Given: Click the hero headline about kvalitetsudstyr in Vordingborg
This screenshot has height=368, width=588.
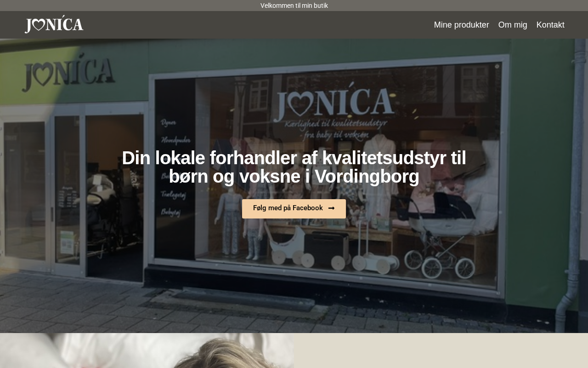Looking at the screenshot, I should click(x=294, y=167).
